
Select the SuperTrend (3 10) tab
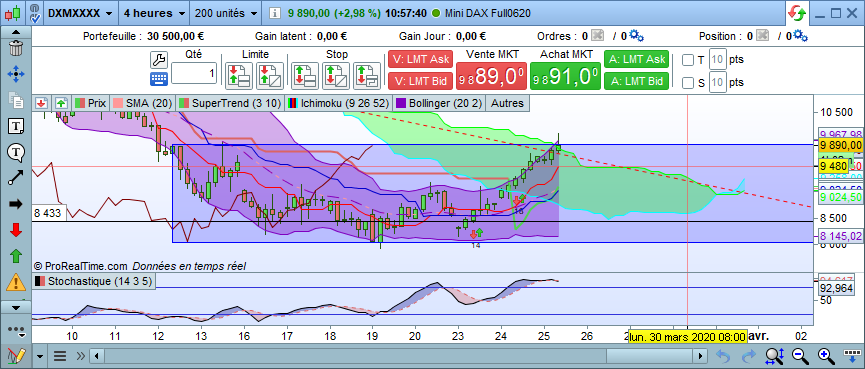(x=229, y=103)
